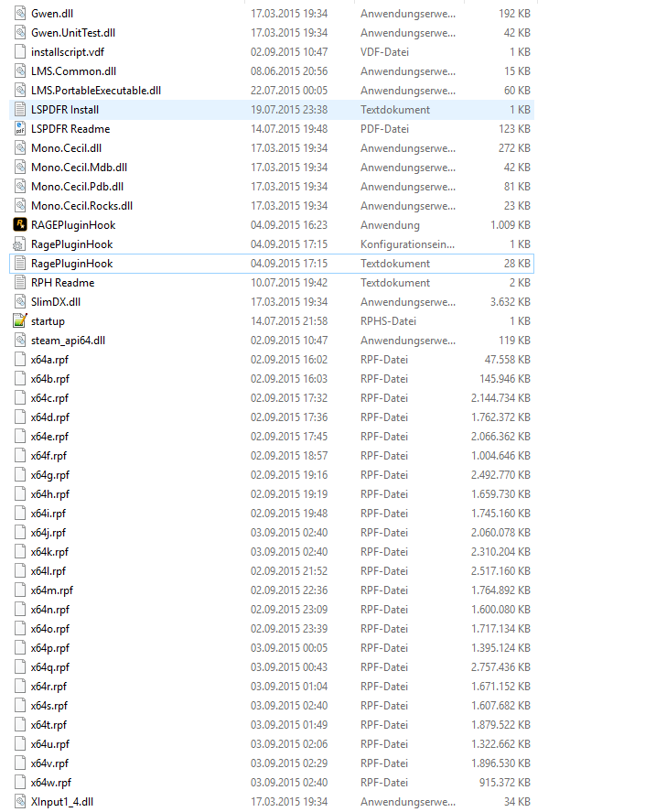This screenshot has width=656, height=812.
Task: Click the 3.632 KB size value
Action: point(510,301)
